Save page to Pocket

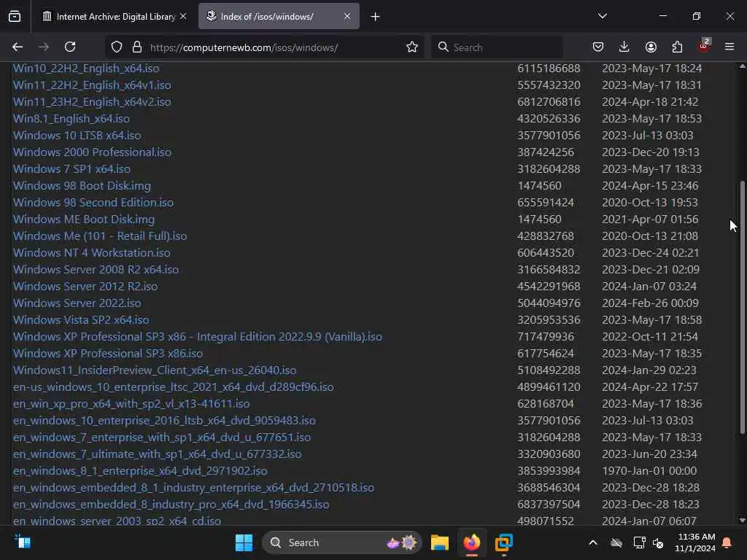point(598,47)
